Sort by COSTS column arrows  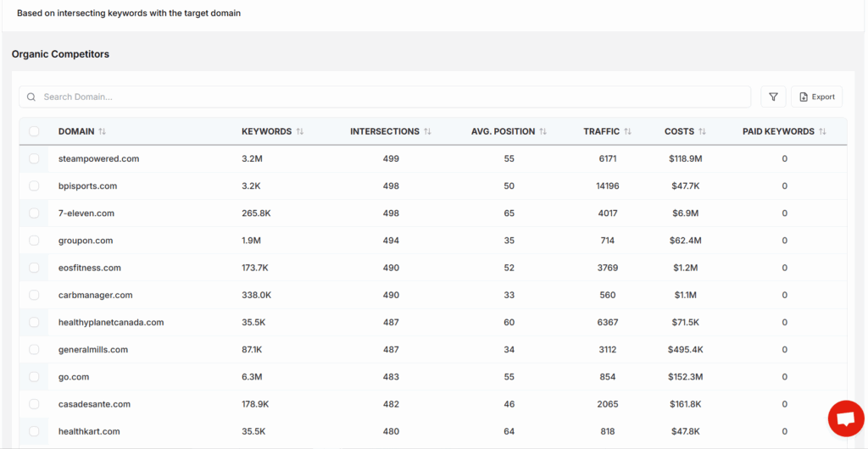(702, 131)
